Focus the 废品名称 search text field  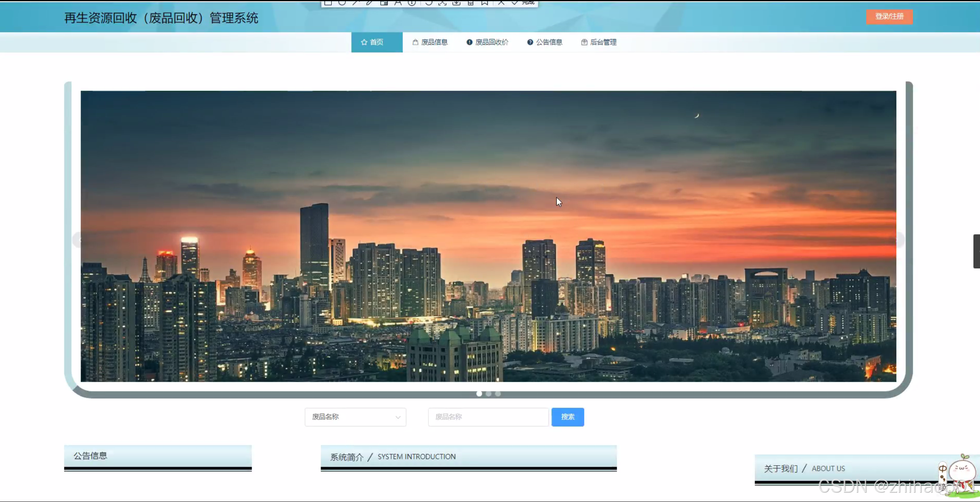(488, 417)
